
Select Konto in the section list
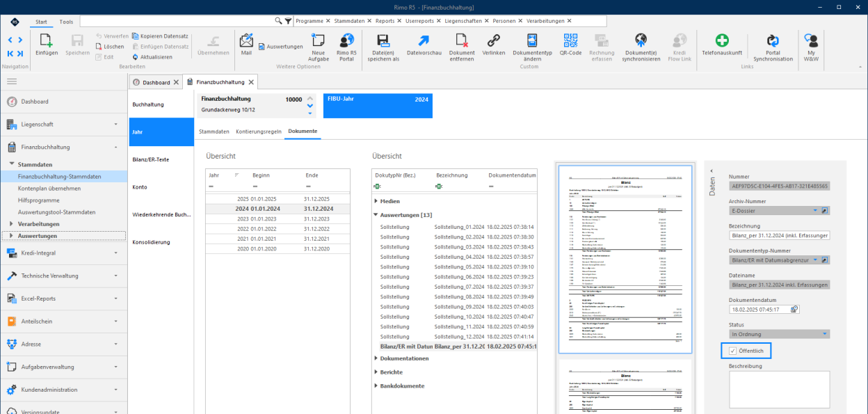[161, 187]
